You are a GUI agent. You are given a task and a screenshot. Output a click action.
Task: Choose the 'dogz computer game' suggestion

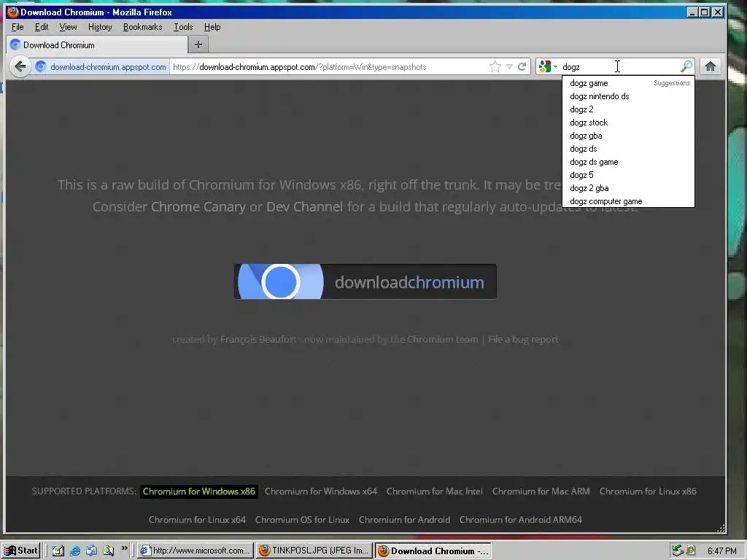(628, 201)
